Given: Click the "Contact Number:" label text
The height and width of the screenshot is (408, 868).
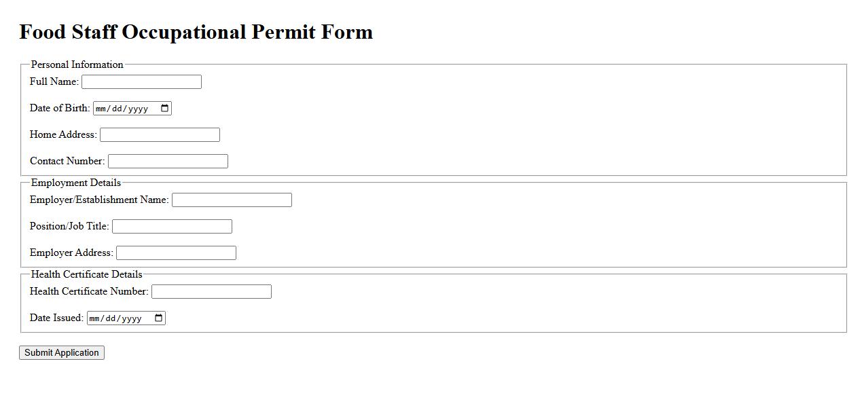Looking at the screenshot, I should click(x=67, y=161).
